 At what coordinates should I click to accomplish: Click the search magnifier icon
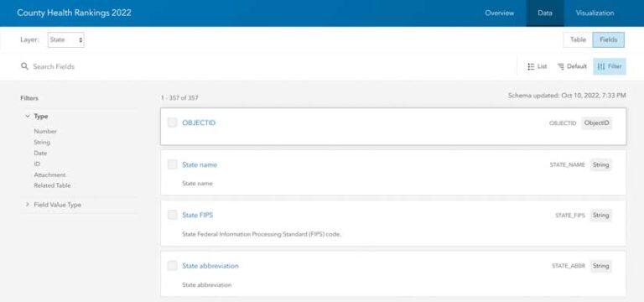click(24, 66)
